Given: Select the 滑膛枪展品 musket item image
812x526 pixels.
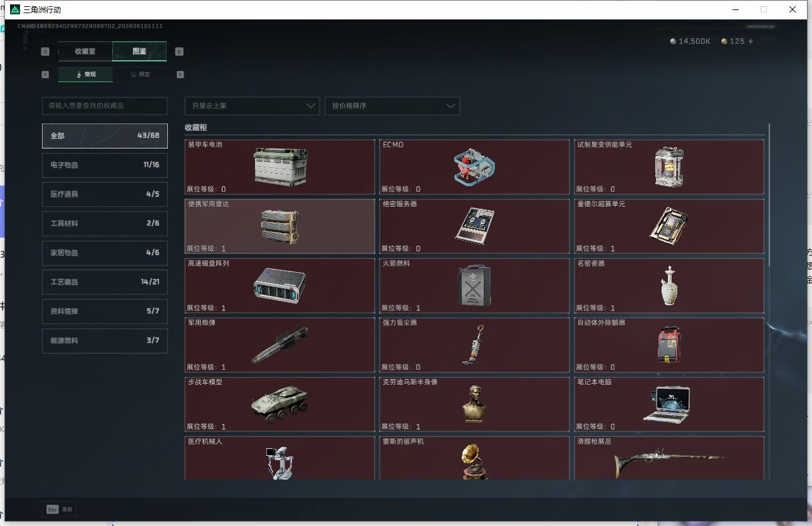Looking at the screenshot, I should pyautogui.click(x=669, y=463).
